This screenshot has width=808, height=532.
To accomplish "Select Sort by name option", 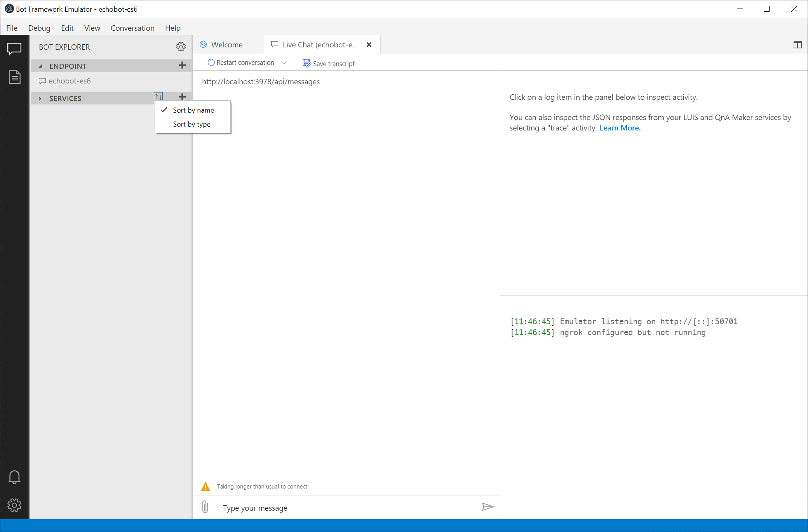I will tap(193, 110).
